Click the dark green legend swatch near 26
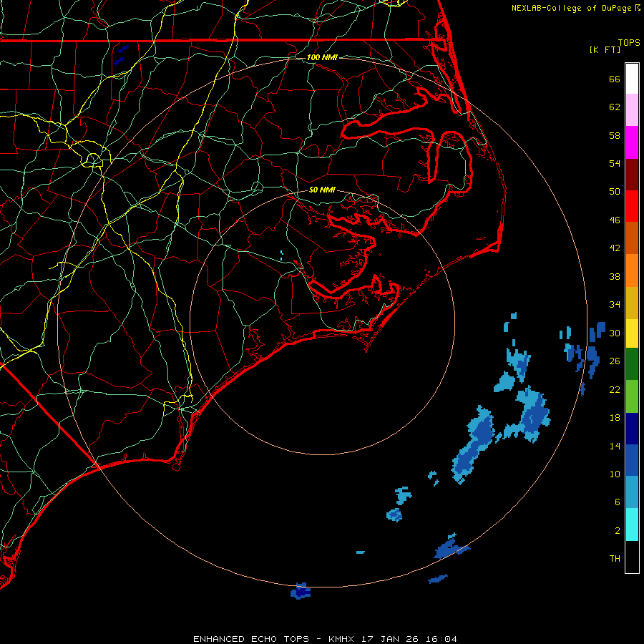 [632, 364]
